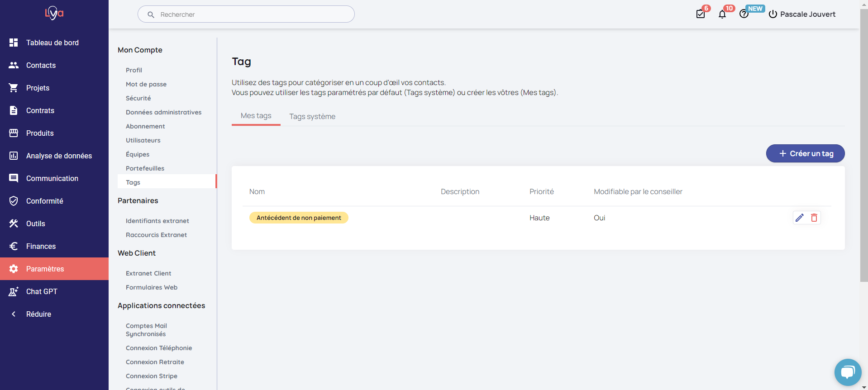This screenshot has height=390, width=868.
Task: Open the live chat bubble widget
Action: (x=847, y=372)
